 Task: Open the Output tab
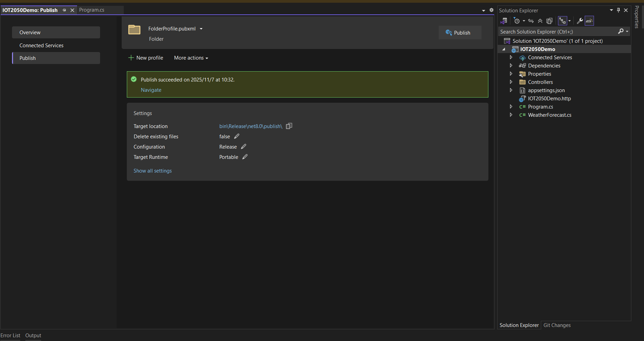click(x=33, y=336)
